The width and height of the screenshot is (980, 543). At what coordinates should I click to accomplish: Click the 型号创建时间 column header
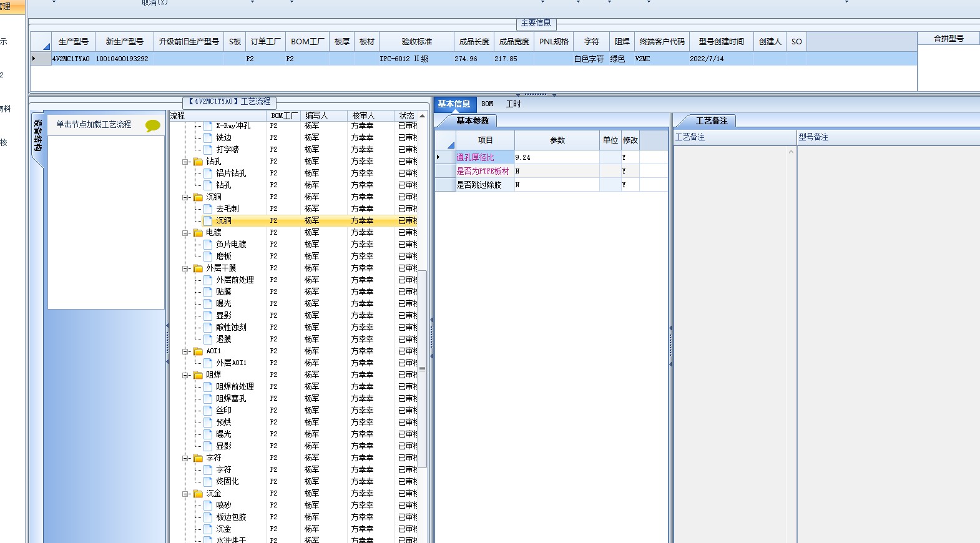click(x=721, y=42)
